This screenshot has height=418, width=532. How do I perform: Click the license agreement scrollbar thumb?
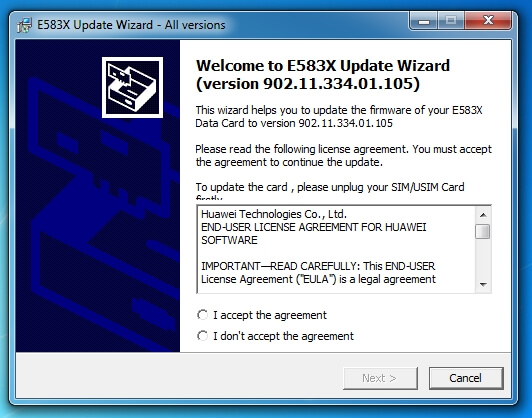(483, 232)
